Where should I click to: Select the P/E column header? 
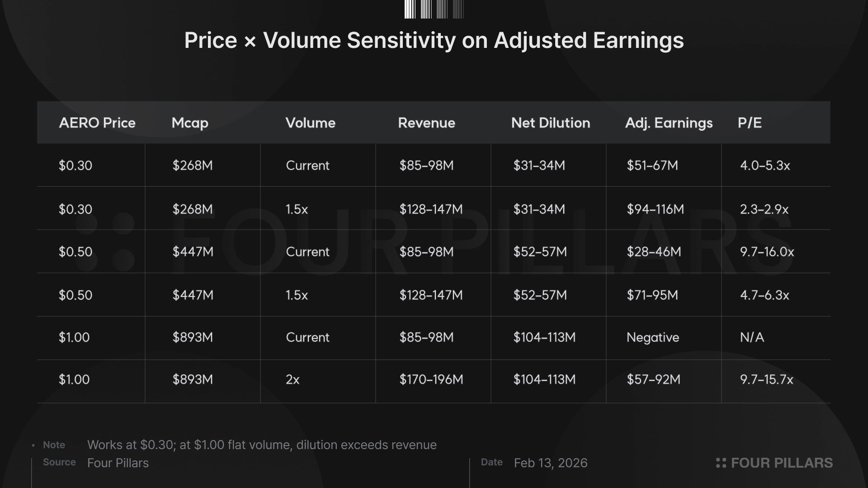pyautogui.click(x=750, y=123)
